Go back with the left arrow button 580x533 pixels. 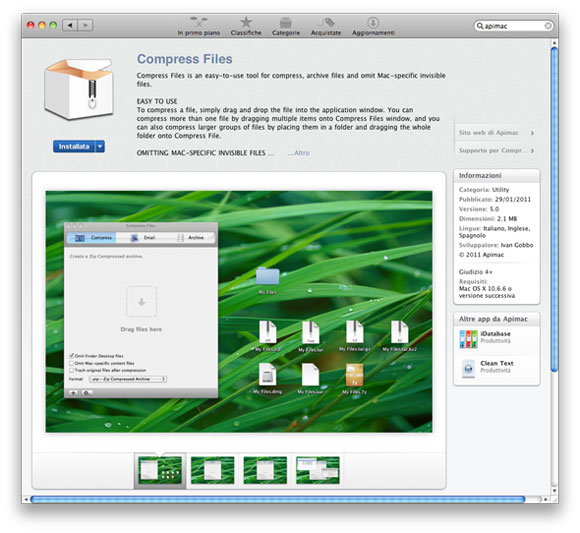pos(70,25)
